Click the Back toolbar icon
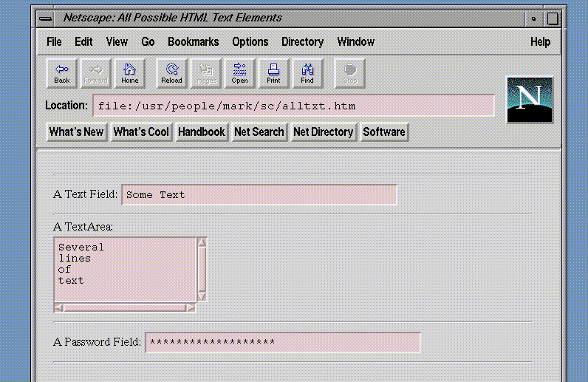Viewport: 588px width, 382px height. [x=62, y=73]
